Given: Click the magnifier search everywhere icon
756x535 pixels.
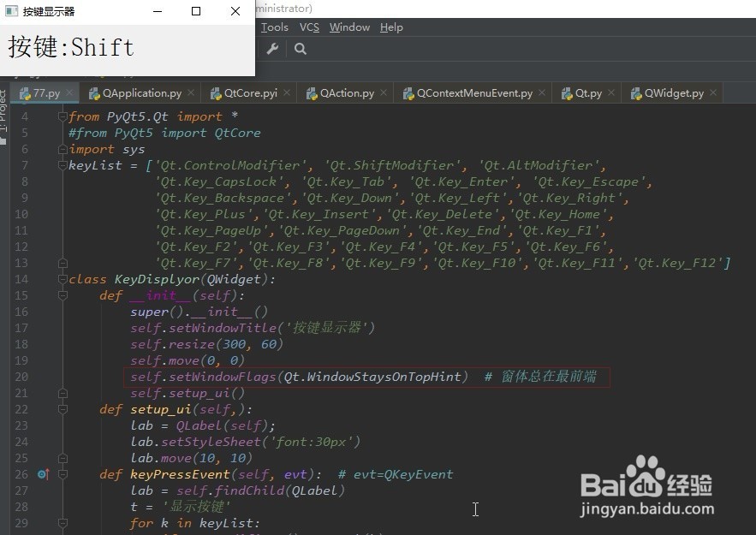Looking at the screenshot, I should click(x=301, y=49).
